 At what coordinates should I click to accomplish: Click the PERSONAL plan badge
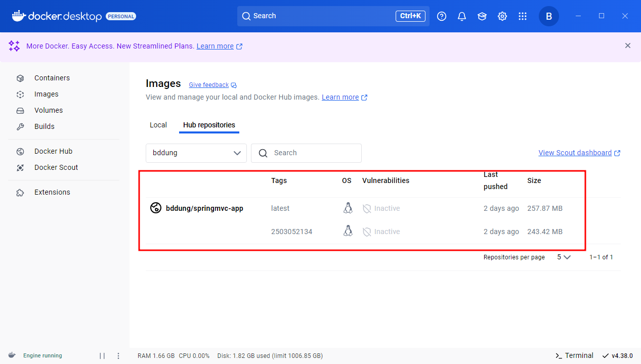tap(121, 16)
